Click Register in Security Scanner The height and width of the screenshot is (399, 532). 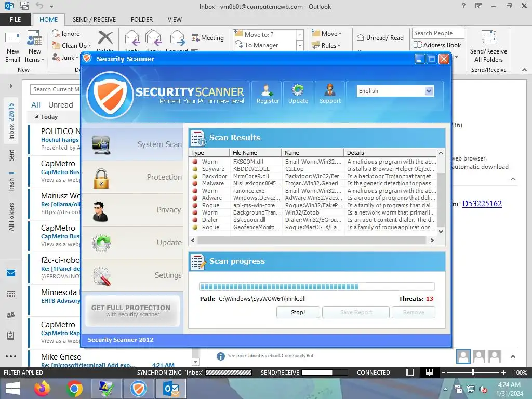[x=268, y=94]
